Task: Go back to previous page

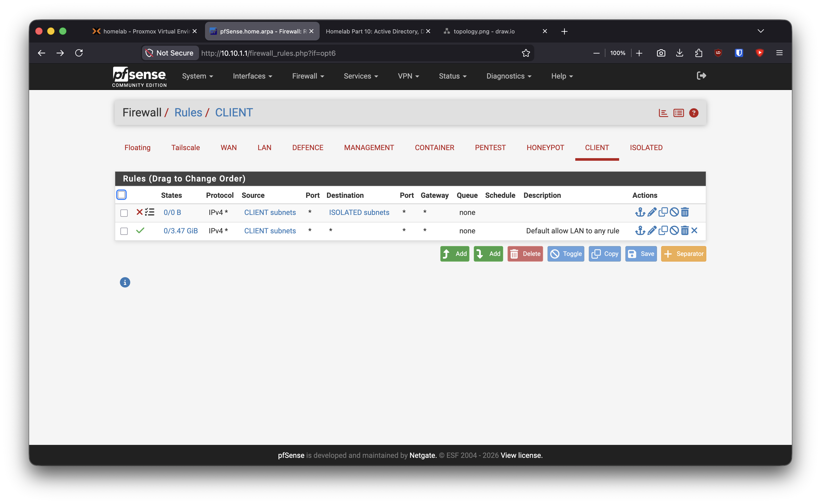Action: (41, 53)
